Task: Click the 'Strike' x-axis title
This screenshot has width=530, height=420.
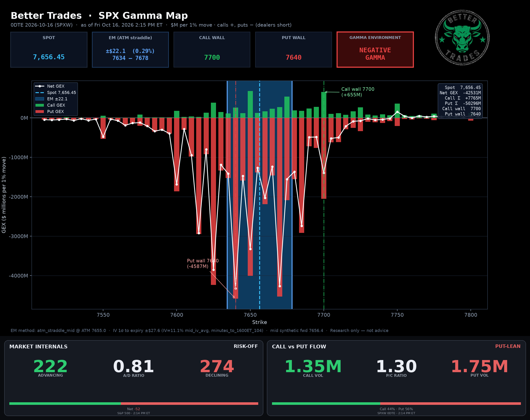Action: click(260, 322)
